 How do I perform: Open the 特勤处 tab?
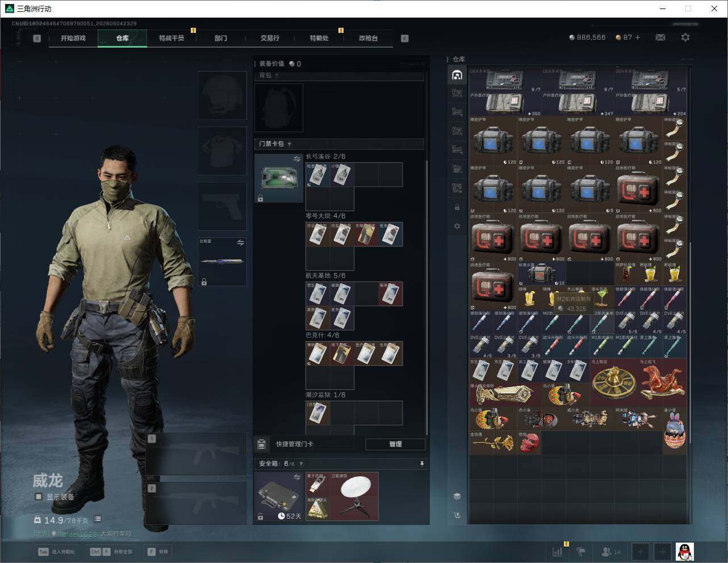click(319, 38)
